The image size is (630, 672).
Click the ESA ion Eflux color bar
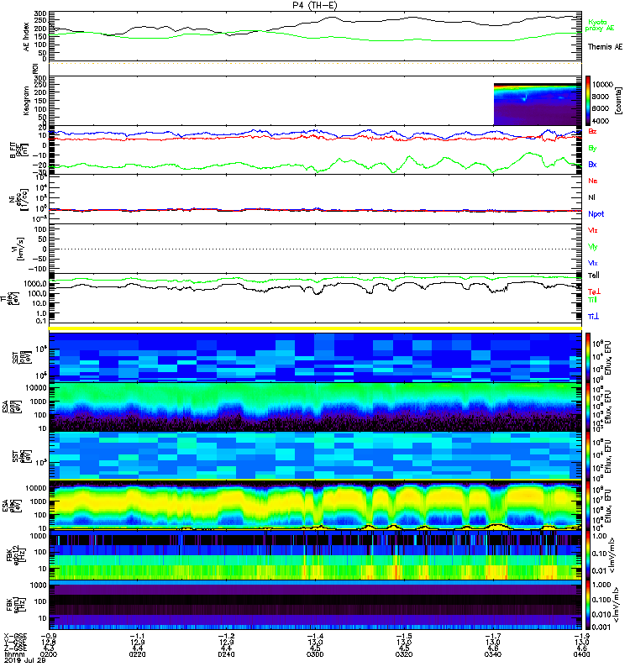coord(588,407)
